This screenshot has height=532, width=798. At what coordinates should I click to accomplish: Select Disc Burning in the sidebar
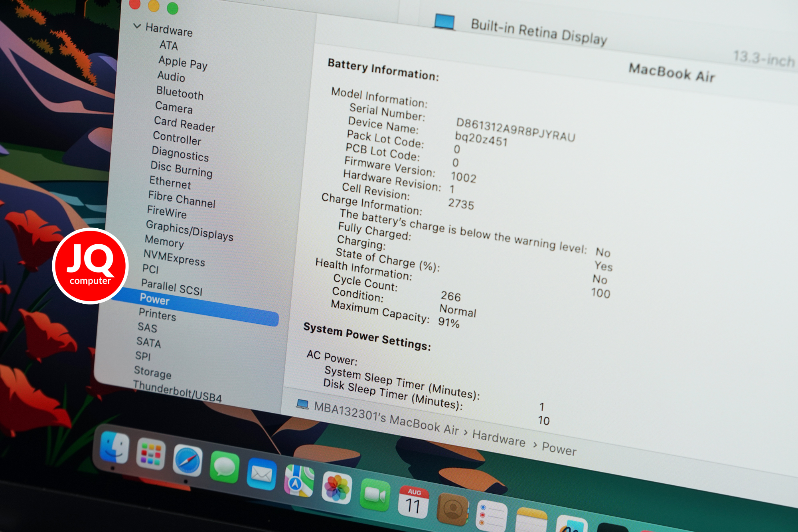181,170
